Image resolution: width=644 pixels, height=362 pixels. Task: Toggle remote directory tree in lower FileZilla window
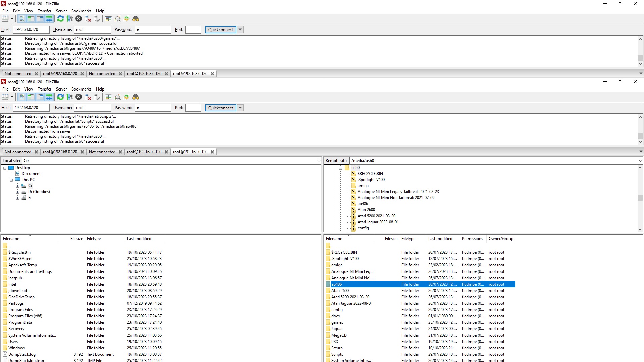(40, 97)
